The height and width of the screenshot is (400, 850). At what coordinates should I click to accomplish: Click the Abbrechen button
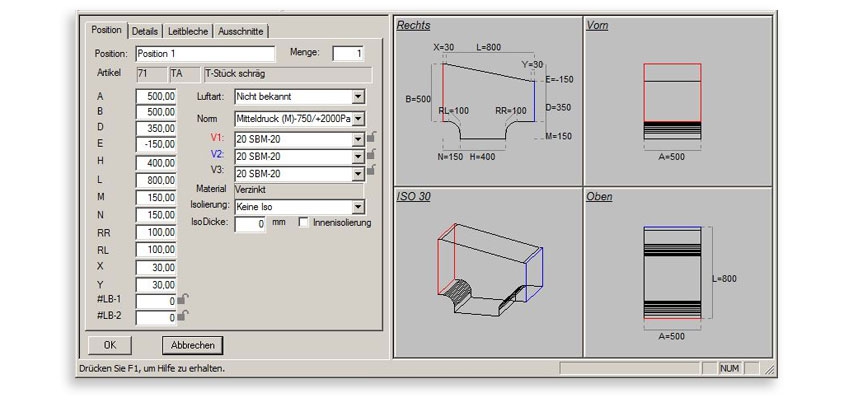click(193, 344)
